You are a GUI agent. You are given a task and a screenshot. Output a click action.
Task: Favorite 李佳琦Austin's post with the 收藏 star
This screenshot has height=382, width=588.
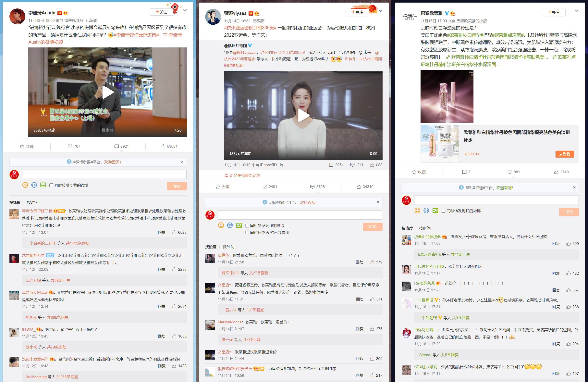pos(27,146)
